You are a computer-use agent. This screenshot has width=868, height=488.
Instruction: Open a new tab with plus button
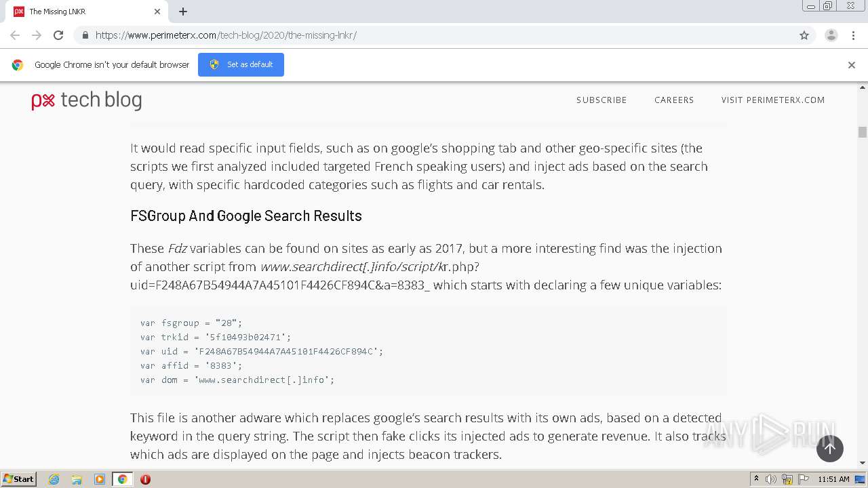183,12
